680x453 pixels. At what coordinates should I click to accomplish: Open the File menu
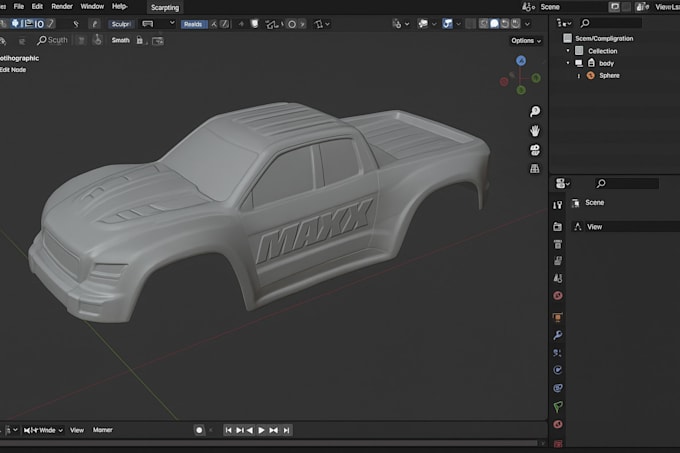19,7
